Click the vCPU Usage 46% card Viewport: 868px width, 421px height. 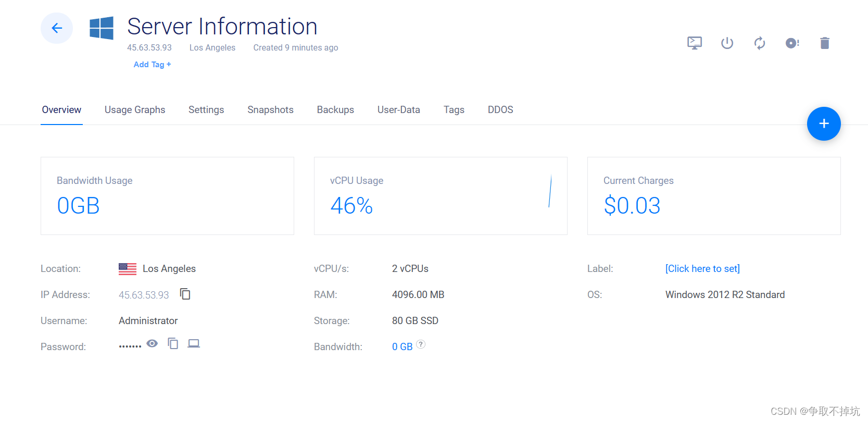(x=440, y=196)
